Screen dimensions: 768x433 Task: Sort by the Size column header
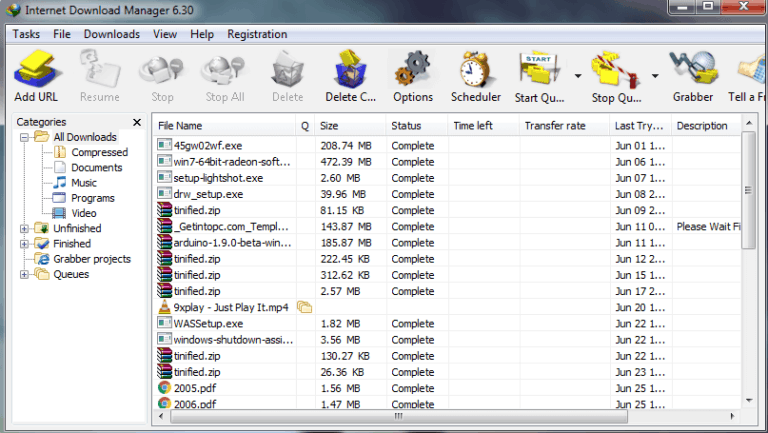click(x=329, y=126)
